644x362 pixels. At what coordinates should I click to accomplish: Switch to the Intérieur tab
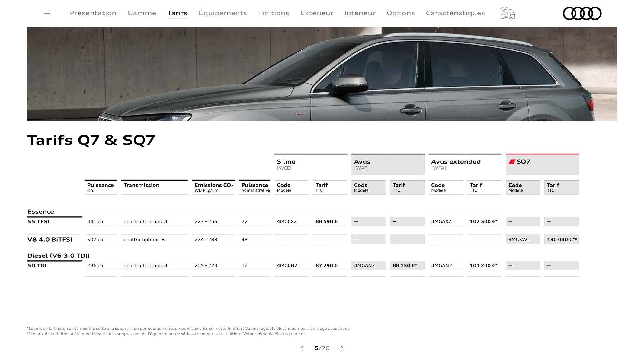point(360,13)
